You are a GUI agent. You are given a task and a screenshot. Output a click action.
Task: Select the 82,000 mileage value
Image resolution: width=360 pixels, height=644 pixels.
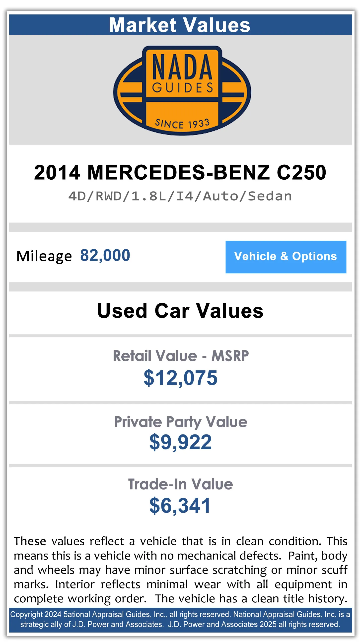click(105, 255)
